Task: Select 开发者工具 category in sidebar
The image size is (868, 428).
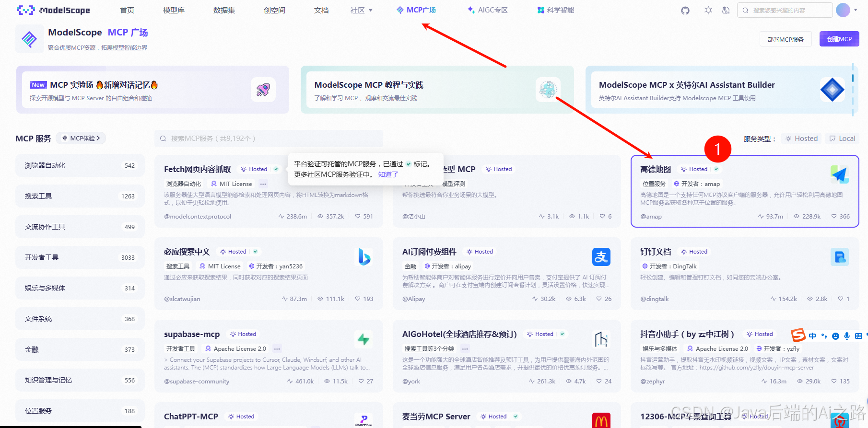Action: 80,257
